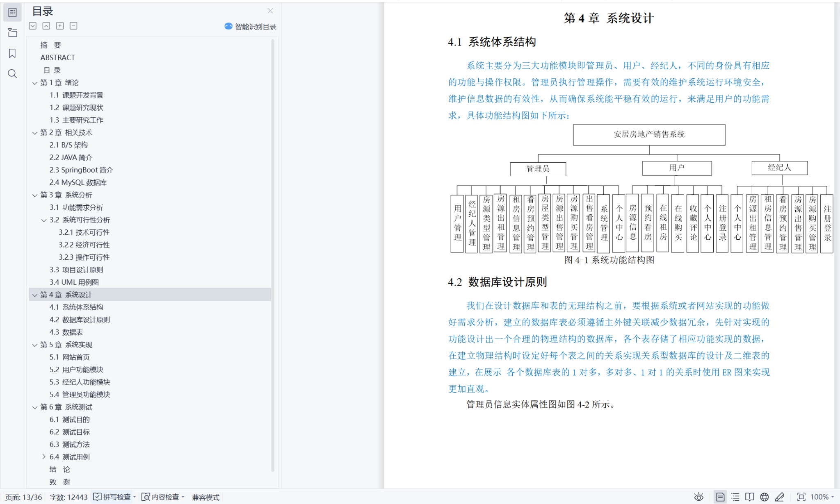Enable eye-protection mode in status bar
The image size is (840, 504).
coord(699,496)
